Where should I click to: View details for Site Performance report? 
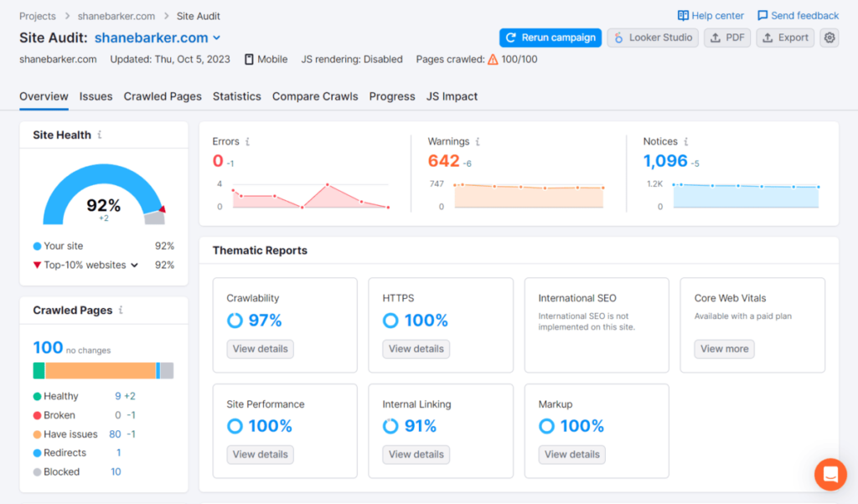[260, 455]
